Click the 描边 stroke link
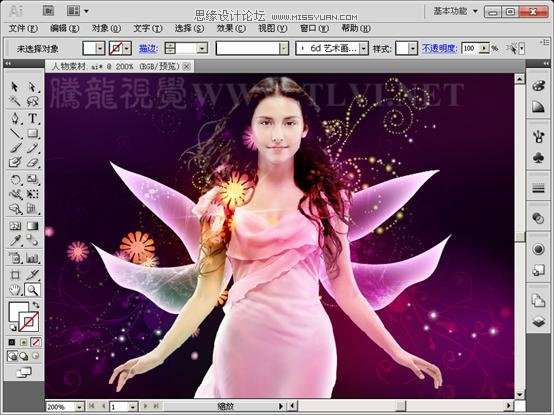Screen dimensions: 554x415 click(148, 49)
